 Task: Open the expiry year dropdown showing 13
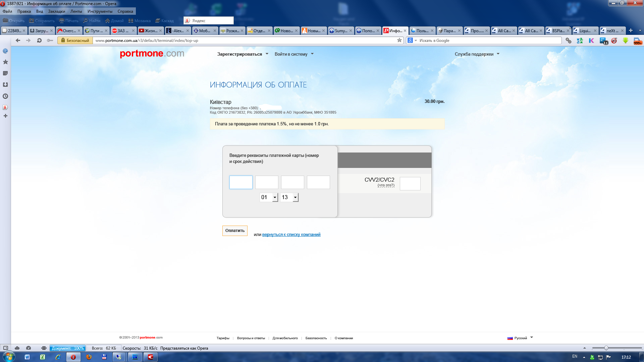[x=289, y=197]
